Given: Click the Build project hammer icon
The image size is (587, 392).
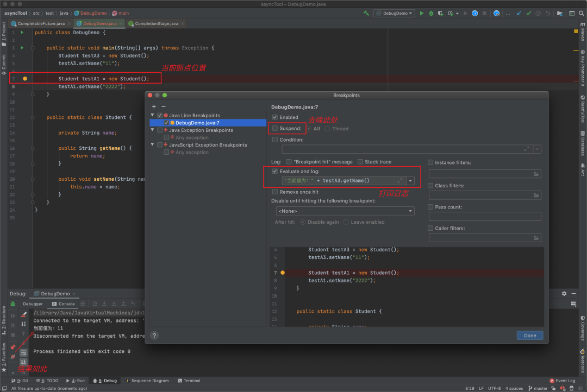Looking at the screenshot, I should [x=366, y=13].
